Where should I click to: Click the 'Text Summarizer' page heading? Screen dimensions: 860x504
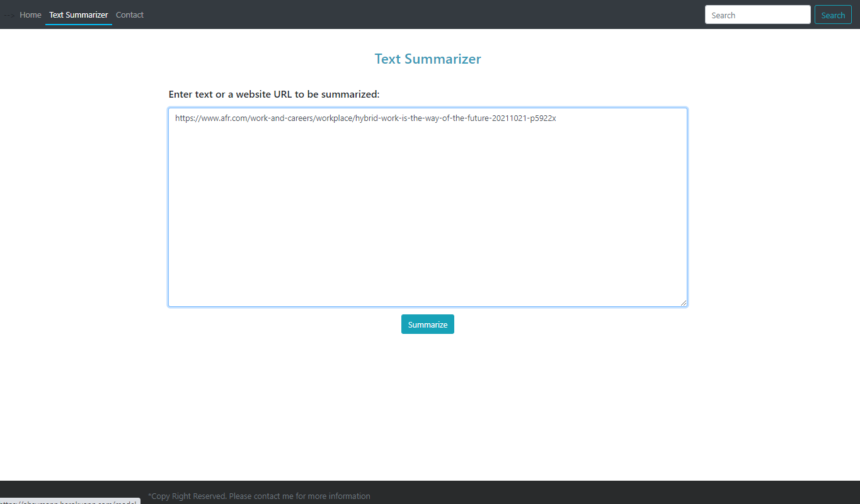[x=428, y=59]
